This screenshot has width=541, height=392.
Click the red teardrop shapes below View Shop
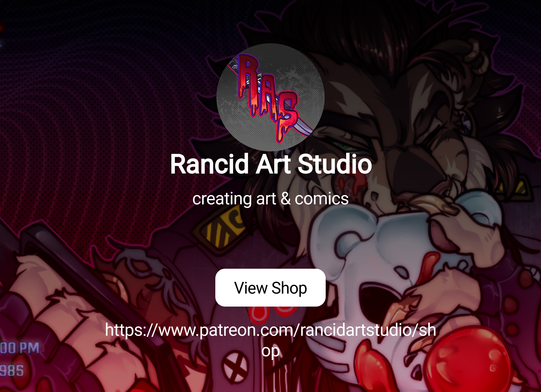272,312
